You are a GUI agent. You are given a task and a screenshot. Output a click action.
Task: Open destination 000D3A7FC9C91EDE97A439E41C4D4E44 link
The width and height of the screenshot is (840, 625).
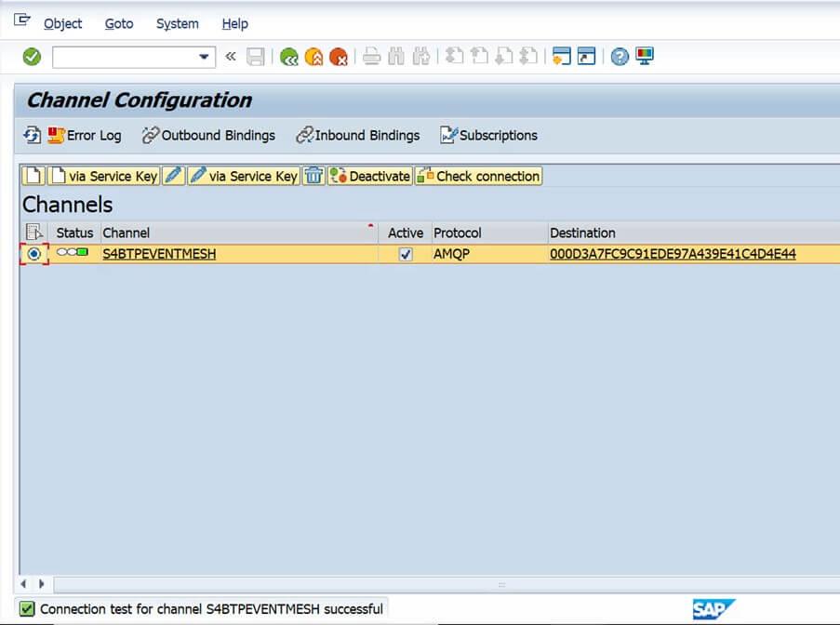click(x=673, y=254)
